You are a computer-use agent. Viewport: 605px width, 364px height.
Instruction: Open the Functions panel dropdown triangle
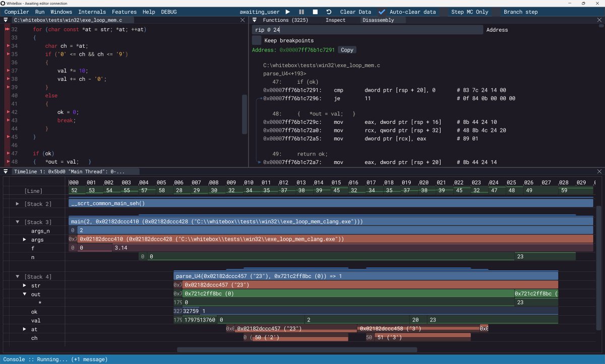pyautogui.click(x=255, y=20)
